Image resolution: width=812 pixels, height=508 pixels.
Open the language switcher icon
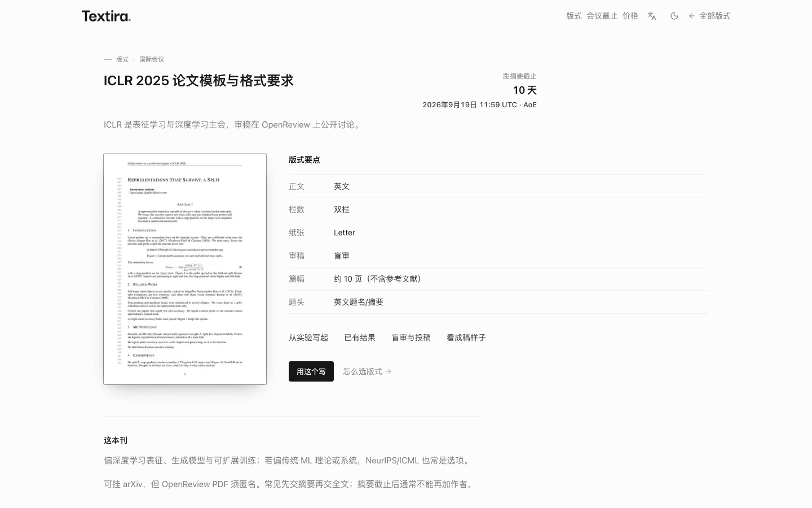[x=652, y=16]
